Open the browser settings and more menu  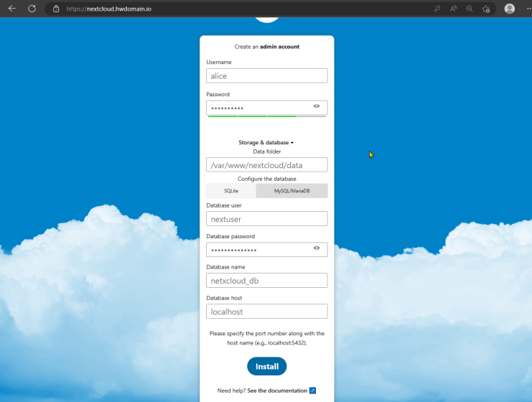[x=528, y=9]
